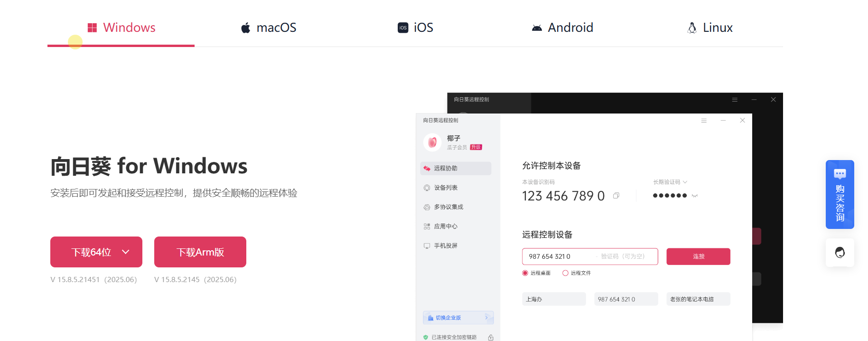The height and width of the screenshot is (341, 868).
Task: Click the 向日葵 for Windows heading
Action: (149, 166)
